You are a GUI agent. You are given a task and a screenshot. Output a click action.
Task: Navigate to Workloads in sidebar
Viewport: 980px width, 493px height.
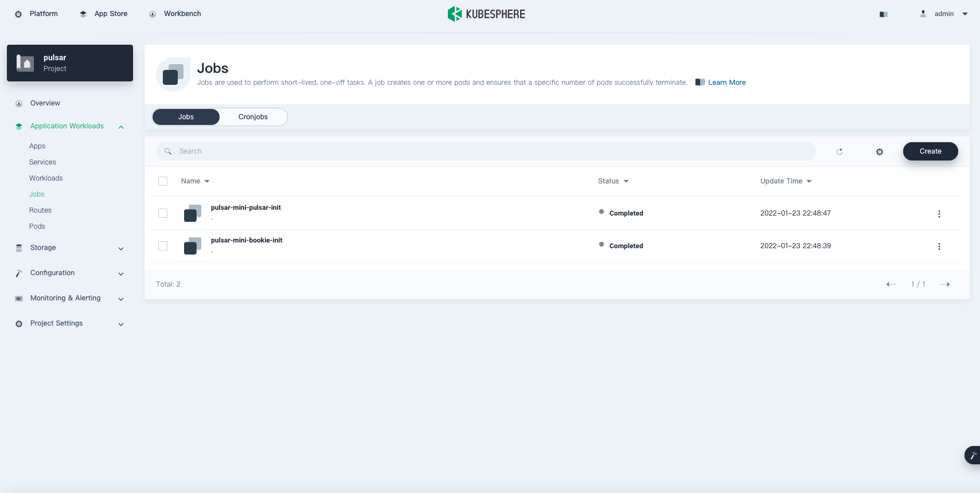point(46,178)
